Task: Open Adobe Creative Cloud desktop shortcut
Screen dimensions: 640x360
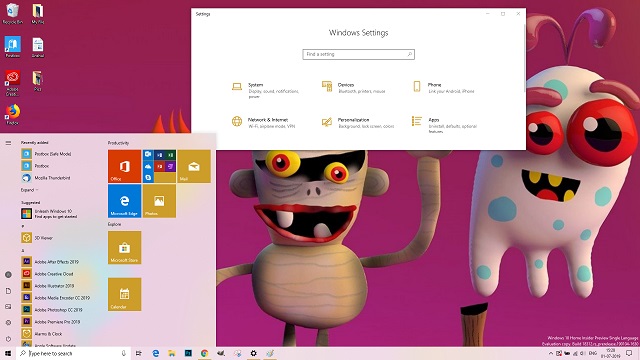Action: pos(12,83)
